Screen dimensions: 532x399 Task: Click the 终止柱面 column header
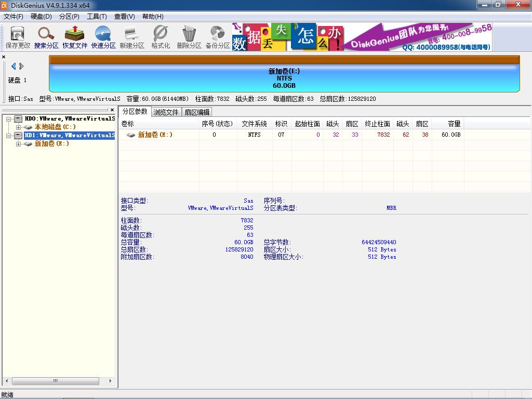point(378,124)
